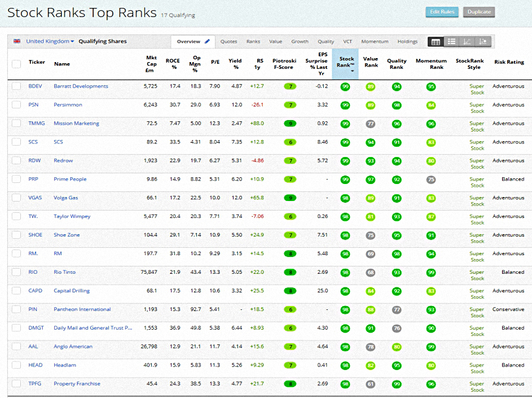532x398 pixels.
Task: Check the VGAS row checkbox
Action: 16,198
